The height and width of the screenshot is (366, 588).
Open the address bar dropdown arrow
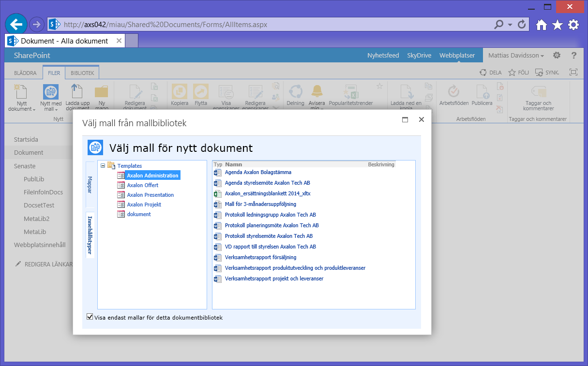click(510, 25)
